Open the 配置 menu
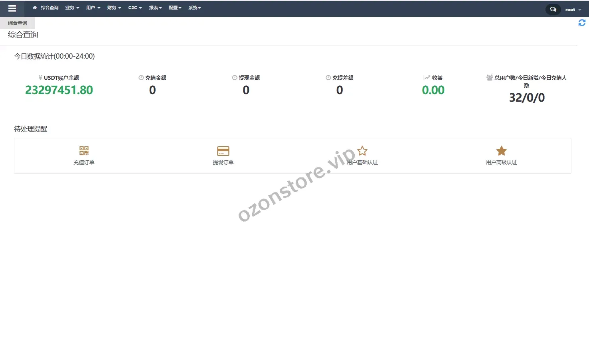 tap(175, 8)
